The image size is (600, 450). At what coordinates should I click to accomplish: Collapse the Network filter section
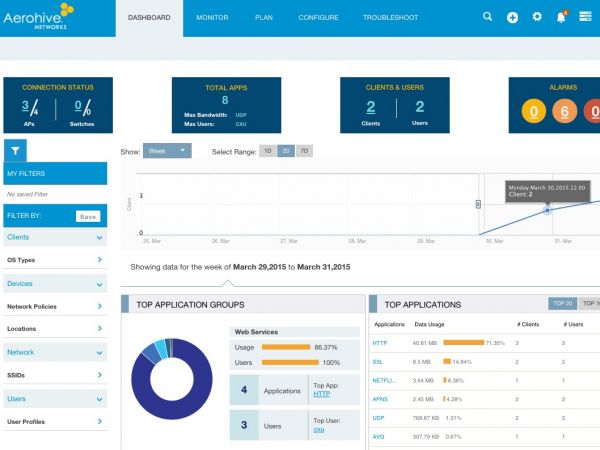point(55,352)
